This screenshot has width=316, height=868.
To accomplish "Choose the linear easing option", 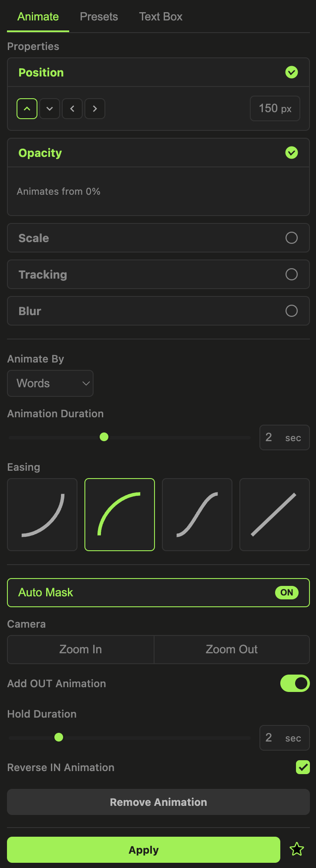I will point(274,515).
